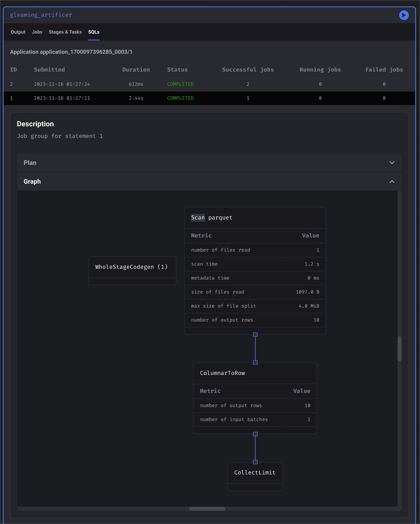Click the CollectLimit node

(255, 472)
